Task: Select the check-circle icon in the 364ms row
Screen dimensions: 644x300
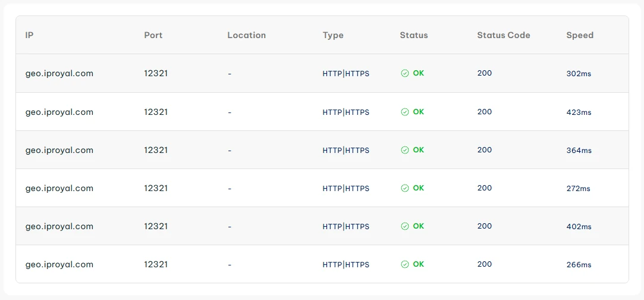Action: 404,150
